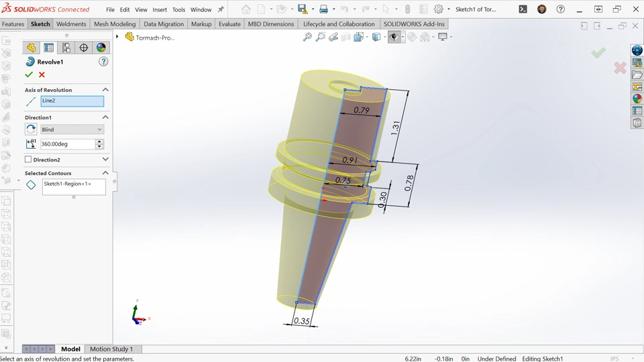Click the 0.79 dimension in the sketch

[362, 110]
